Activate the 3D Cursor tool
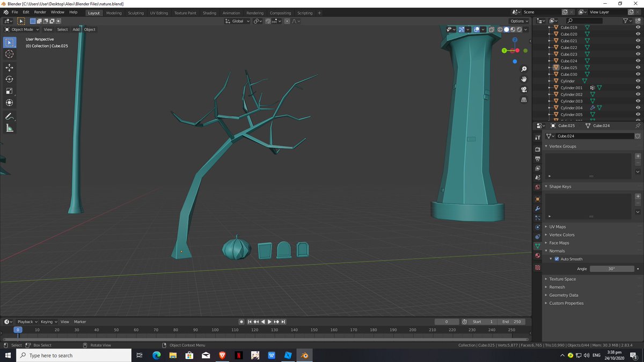Image resolution: width=644 pixels, height=362 pixels. coord(9,54)
